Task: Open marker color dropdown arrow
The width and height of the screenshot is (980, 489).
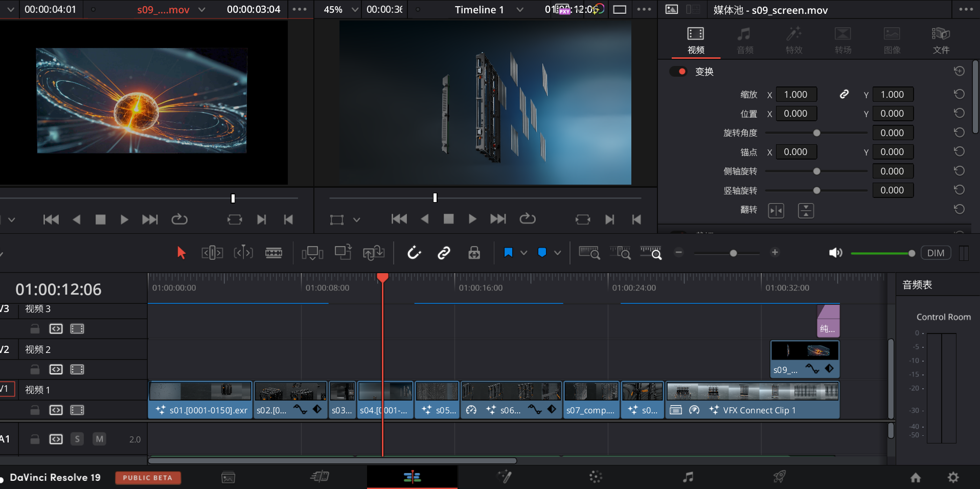Action: click(x=558, y=253)
